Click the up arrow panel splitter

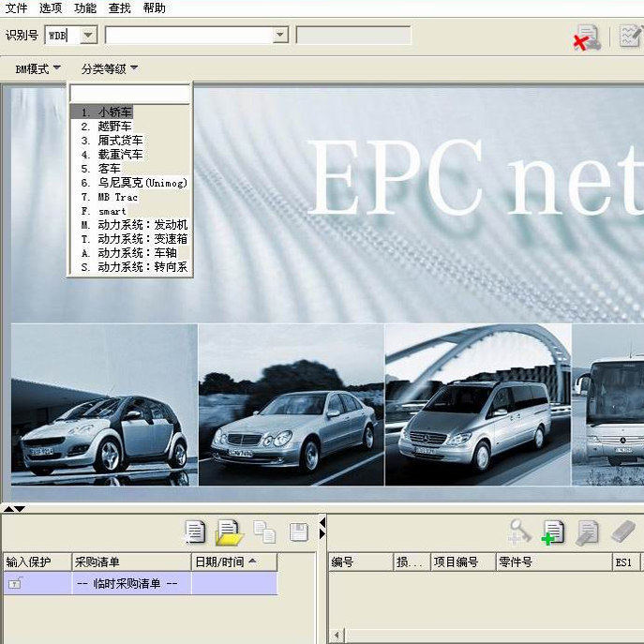[x=8, y=509]
